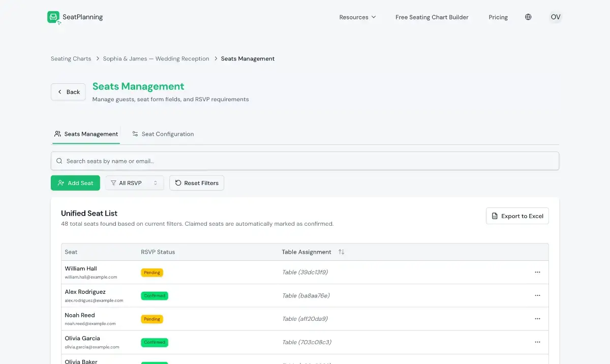This screenshot has height=364, width=610.
Task: Select the Seats Management tab
Action: pyautogui.click(x=86, y=134)
